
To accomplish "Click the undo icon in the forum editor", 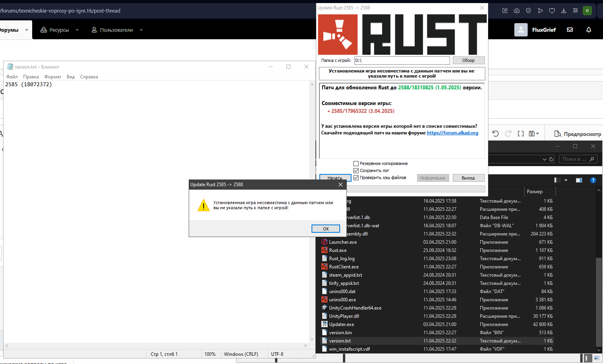I will pyautogui.click(x=496, y=134).
